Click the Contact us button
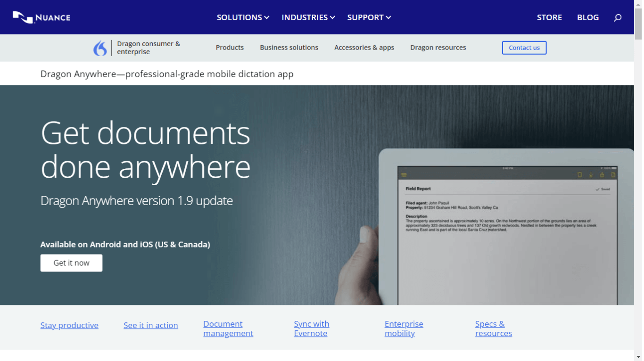The width and height of the screenshot is (644, 361). tap(524, 48)
